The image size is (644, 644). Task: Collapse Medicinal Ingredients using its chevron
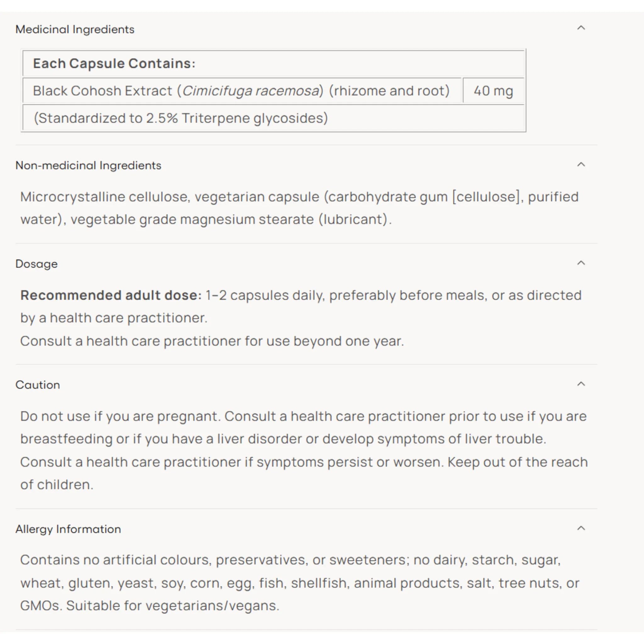[581, 28]
